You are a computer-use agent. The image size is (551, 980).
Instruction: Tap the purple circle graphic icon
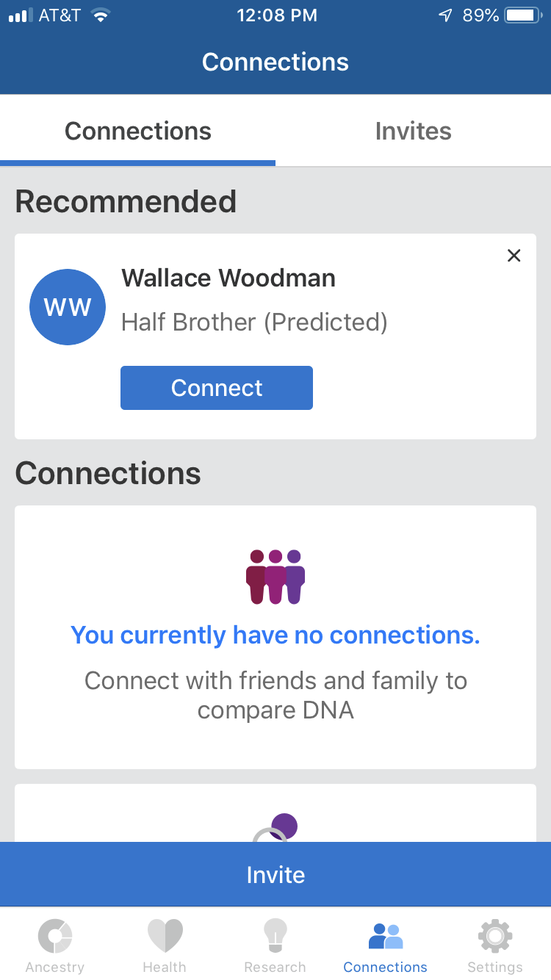point(283,826)
